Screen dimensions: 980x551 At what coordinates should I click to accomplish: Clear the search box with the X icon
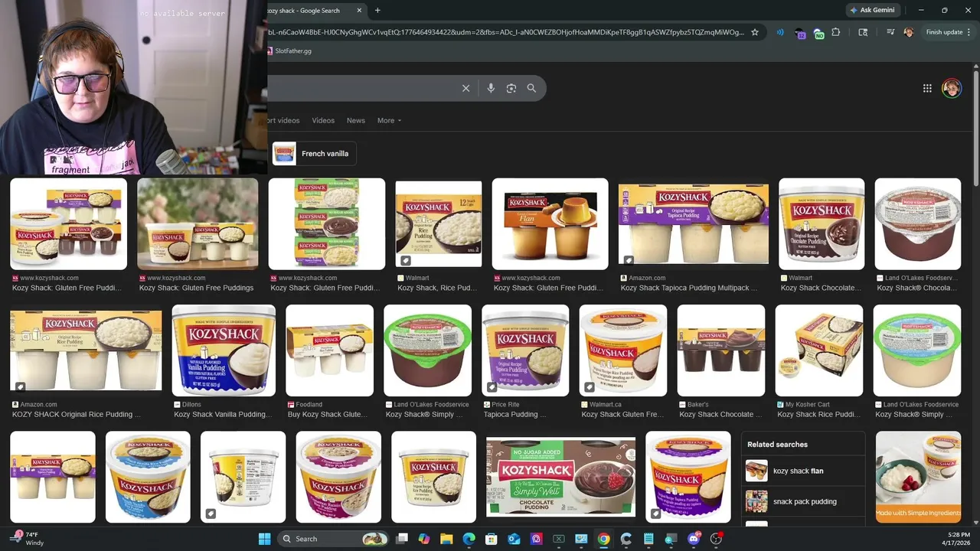tap(465, 88)
